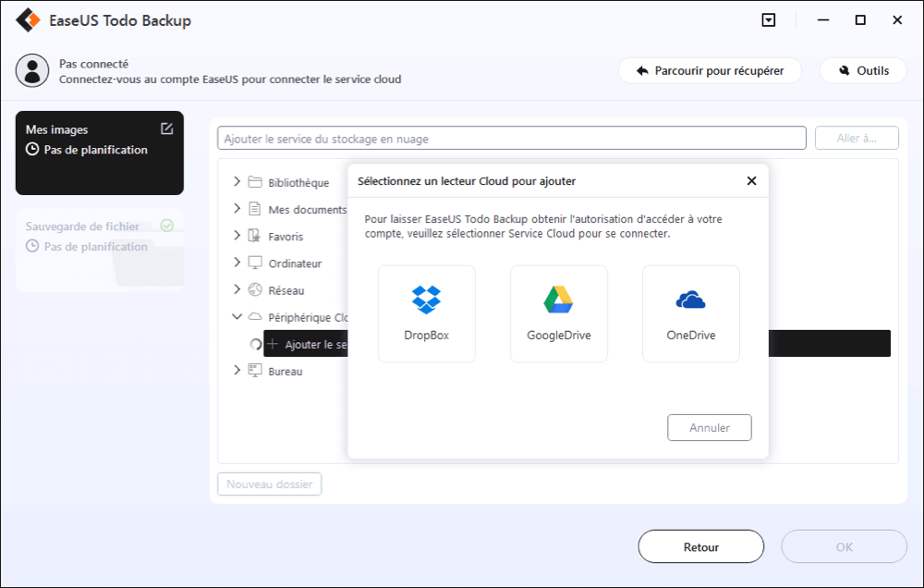Click the Réseau label
Screen dimensions: 924x588
(286, 290)
